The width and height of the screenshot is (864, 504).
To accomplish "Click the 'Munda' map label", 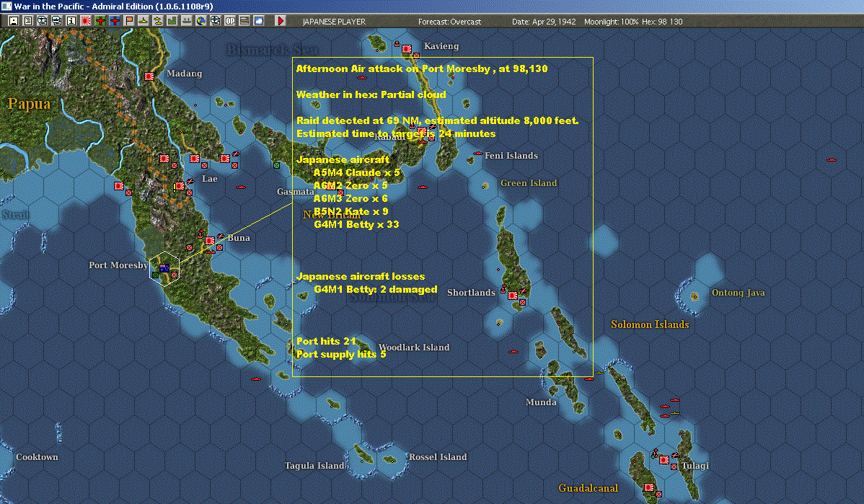I will [541, 402].
